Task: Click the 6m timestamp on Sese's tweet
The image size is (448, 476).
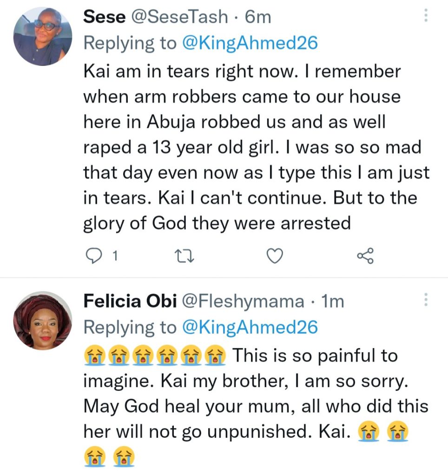Action: coord(257,17)
